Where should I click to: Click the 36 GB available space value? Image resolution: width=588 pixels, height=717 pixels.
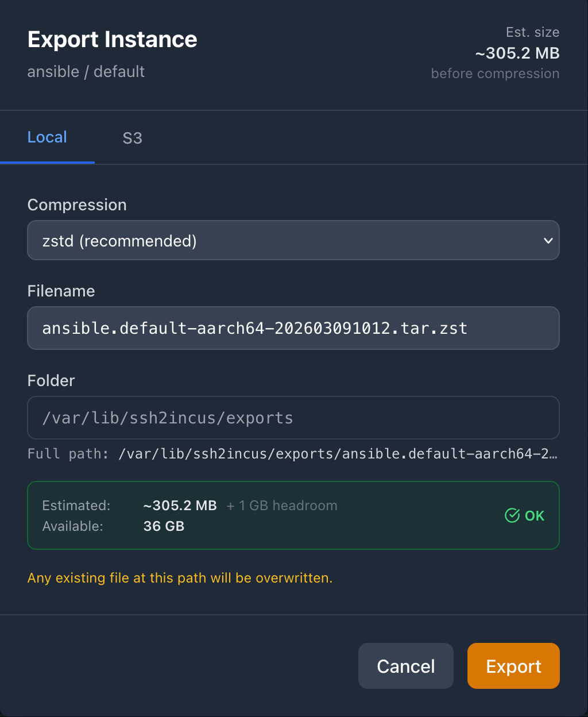point(164,526)
